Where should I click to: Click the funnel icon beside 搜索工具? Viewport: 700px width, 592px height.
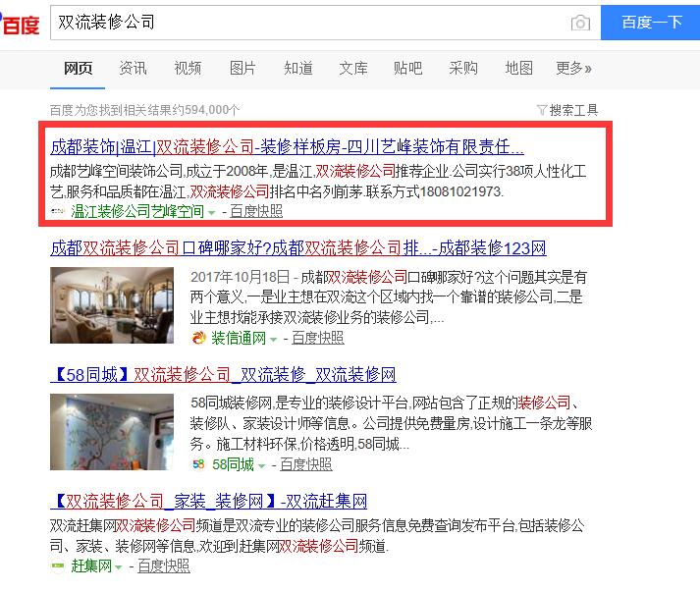click(x=542, y=110)
